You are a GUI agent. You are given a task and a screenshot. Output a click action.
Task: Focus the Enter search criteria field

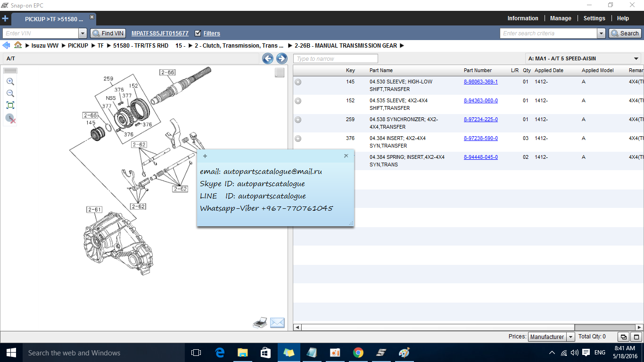[548, 33]
